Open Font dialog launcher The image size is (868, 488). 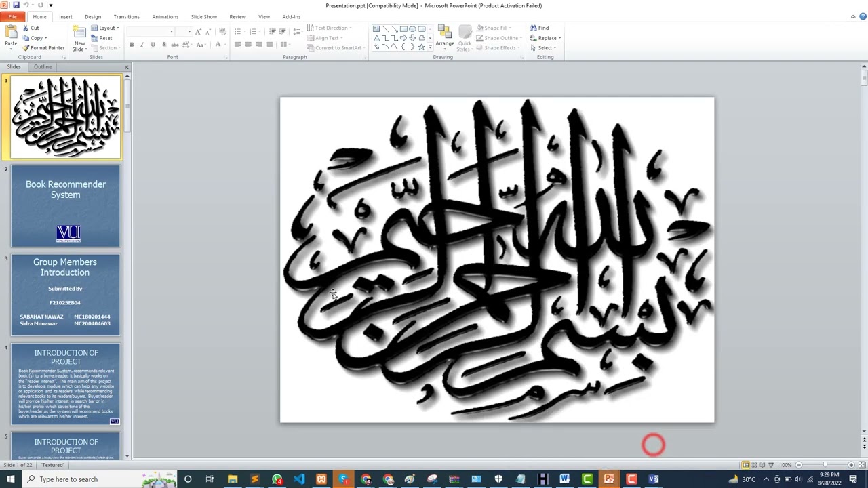pos(226,57)
